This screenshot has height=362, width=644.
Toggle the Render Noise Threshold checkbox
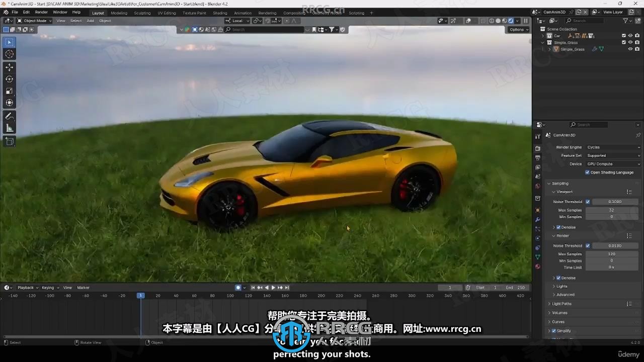click(x=588, y=246)
